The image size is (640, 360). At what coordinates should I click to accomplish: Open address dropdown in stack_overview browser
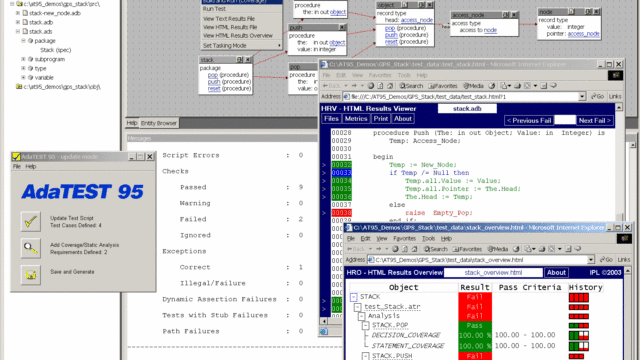point(591,260)
